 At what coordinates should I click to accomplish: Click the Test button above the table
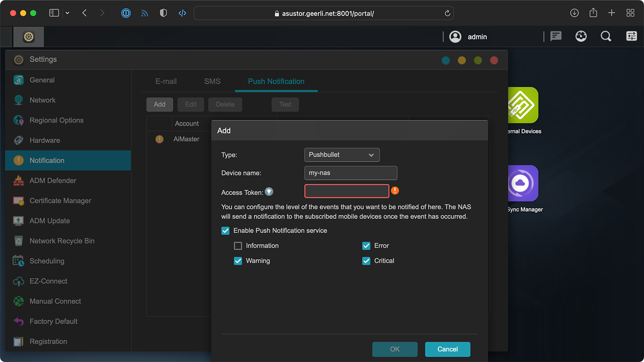click(285, 104)
